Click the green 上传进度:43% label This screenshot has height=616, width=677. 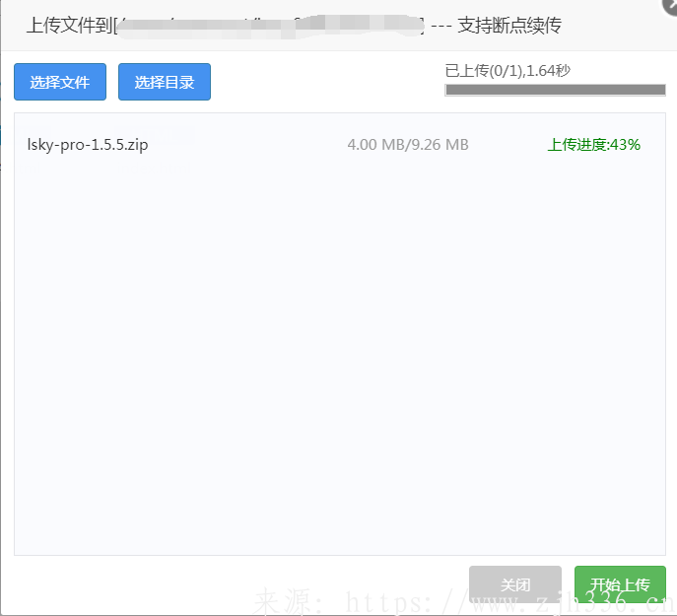coord(593,145)
